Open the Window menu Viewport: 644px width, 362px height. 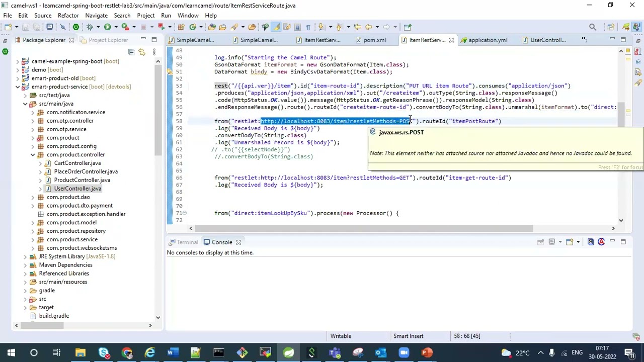(x=188, y=16)
